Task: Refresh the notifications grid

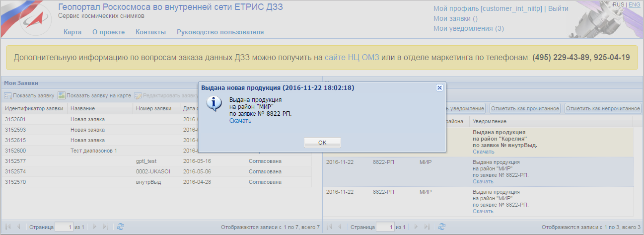Action: click(x=441, y=227)
